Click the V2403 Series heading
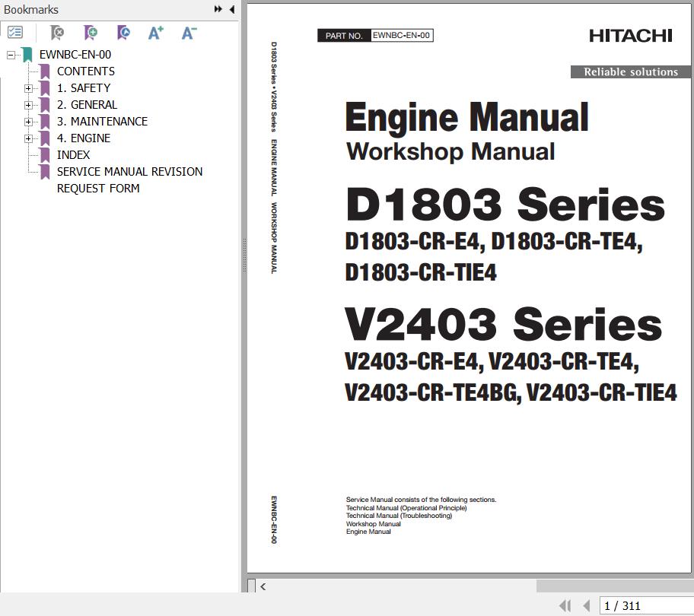 (x=503, y=324)
